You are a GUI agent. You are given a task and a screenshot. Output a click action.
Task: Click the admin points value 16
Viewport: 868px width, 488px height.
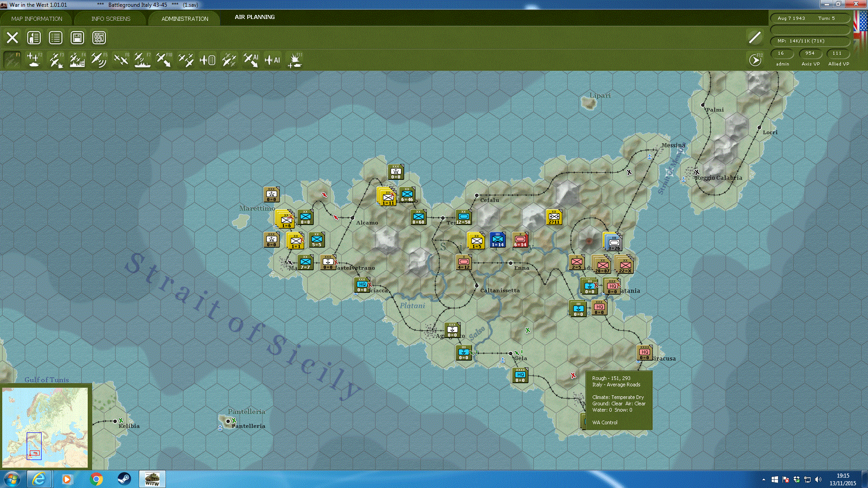coord(781,53)
